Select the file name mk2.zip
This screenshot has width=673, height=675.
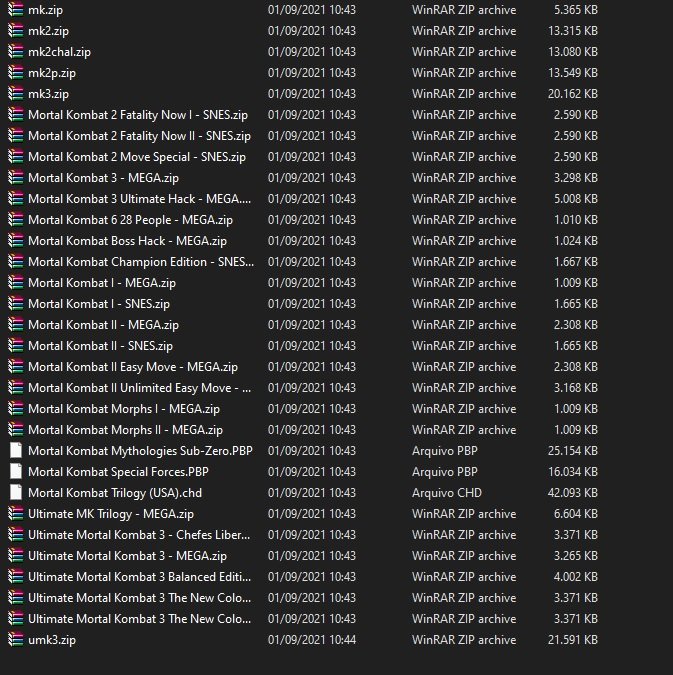click(x=48, y=31)
